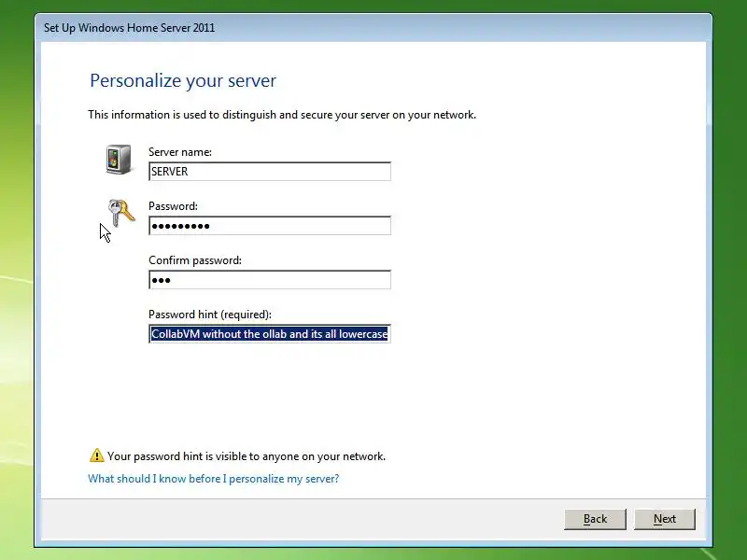Screen dimensions: 747x560
Task: Click the 'Set Up Windows Home Server 2011' title
Action: [129, 28]
